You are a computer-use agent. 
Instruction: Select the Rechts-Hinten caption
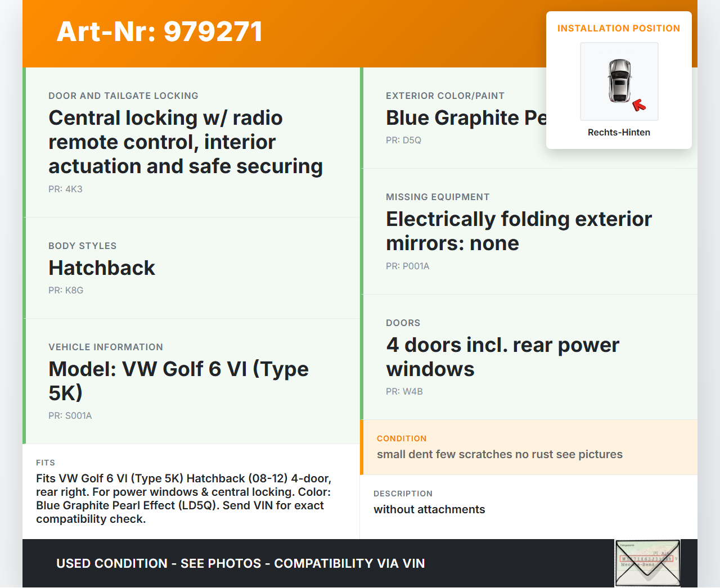(619, 132)
